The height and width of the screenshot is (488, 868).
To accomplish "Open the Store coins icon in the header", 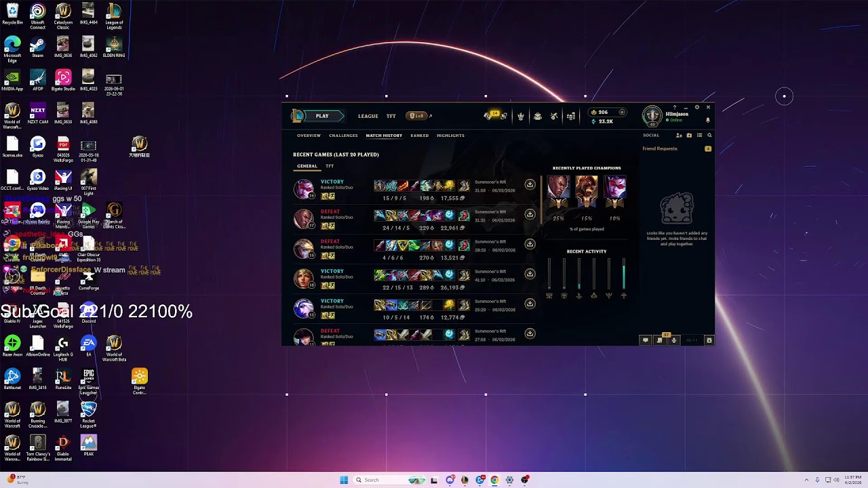I will pos(571,116).
